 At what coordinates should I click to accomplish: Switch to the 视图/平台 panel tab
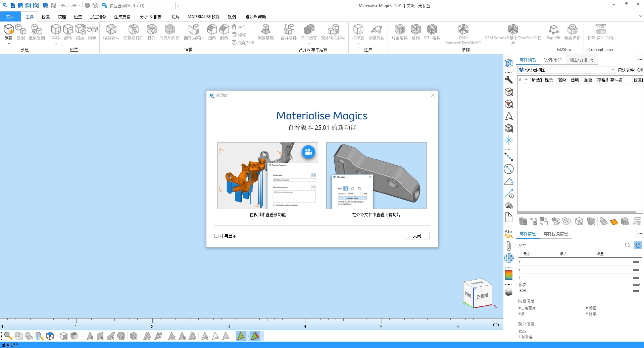point(553,60)
